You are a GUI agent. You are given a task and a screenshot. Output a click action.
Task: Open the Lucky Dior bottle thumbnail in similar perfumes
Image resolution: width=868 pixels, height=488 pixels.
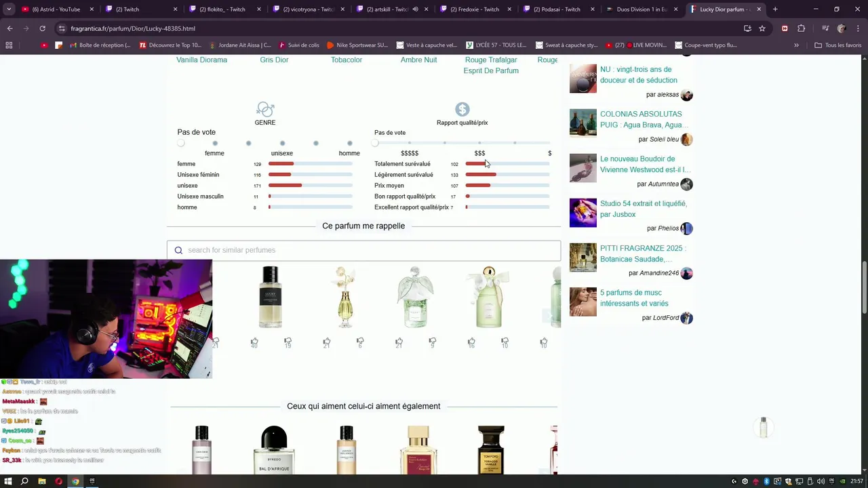[271, 297]
